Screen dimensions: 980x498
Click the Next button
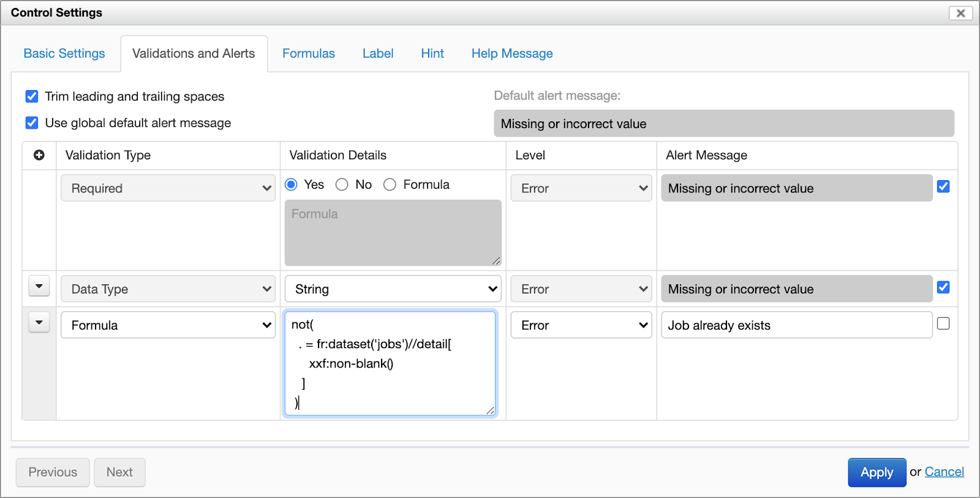[x=119, y=472]
